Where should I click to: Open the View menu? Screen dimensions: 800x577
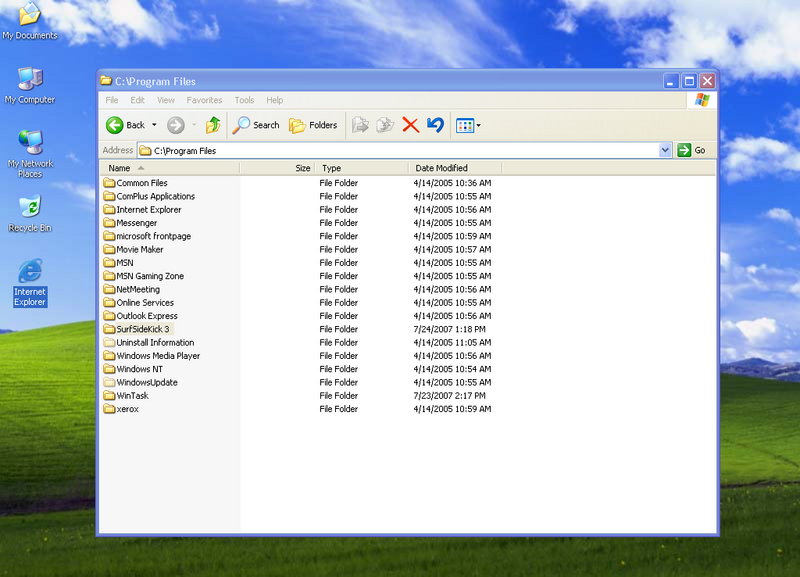coord(166,100)
